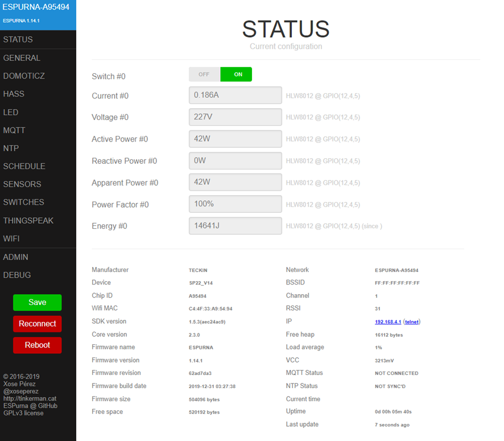Go to the DOMOTICZ section
This screenshot has height=441, width=504.
24,76
